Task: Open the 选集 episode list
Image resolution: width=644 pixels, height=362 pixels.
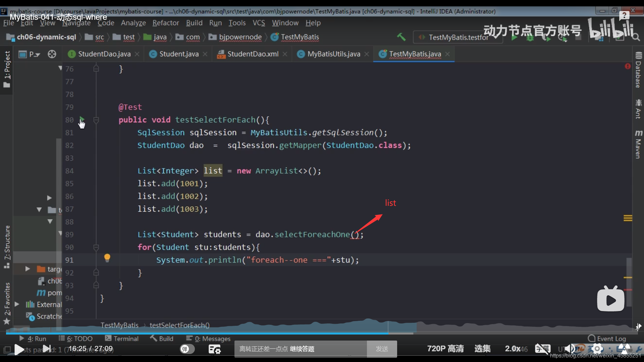Action: pos(482,349)
